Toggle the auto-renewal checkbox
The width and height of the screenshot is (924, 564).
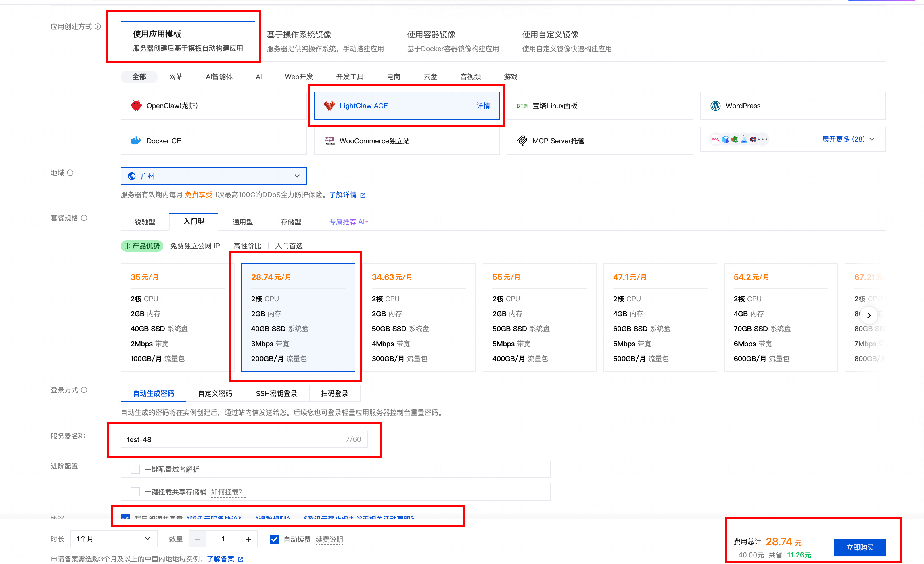pos(274,539)
